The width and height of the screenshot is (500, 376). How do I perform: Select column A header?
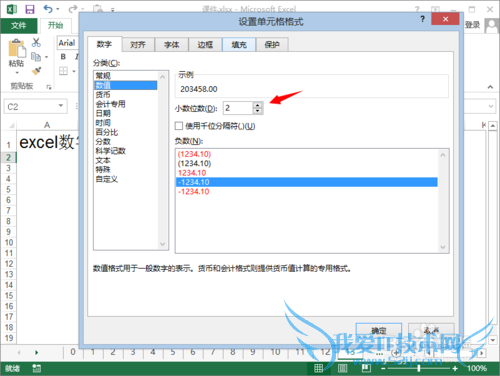pyautogui.click(x=47, y=125)
